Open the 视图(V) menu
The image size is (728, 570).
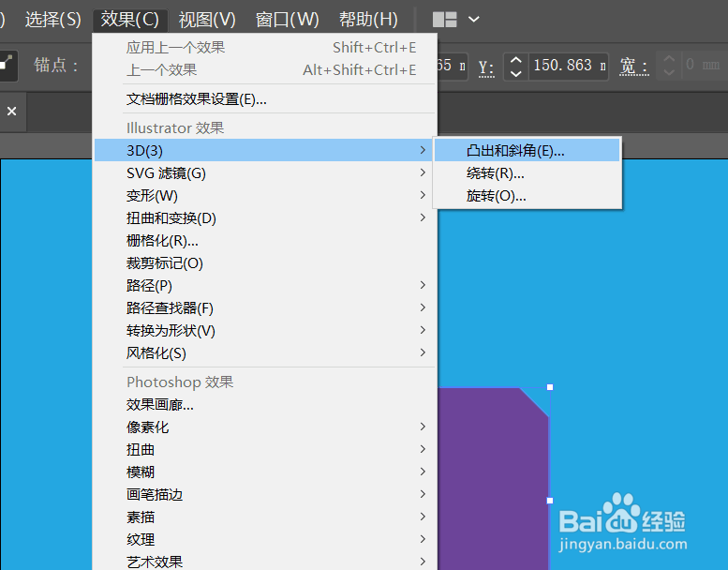pos(207,20)
